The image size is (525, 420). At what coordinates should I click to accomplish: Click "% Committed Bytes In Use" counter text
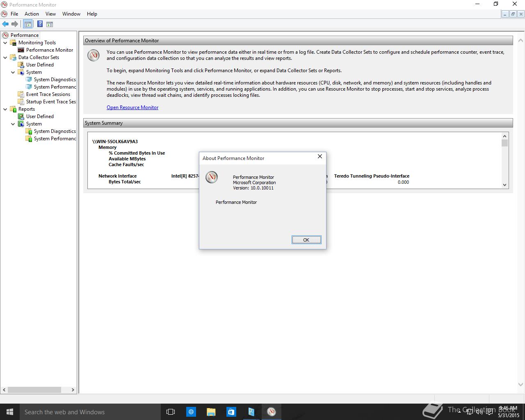click(x=137, y=153)
